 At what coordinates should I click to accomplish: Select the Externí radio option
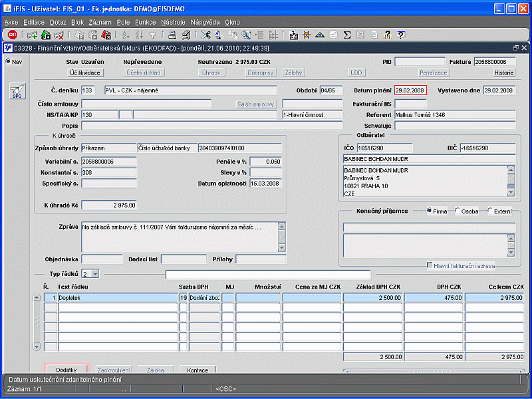pos(490,211)
